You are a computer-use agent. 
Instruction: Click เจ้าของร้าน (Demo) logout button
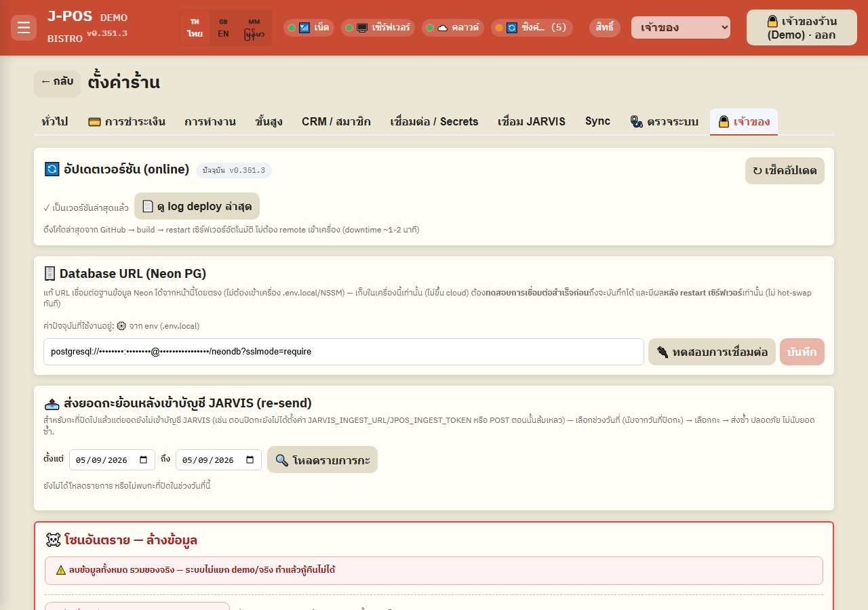pos(802,28)
